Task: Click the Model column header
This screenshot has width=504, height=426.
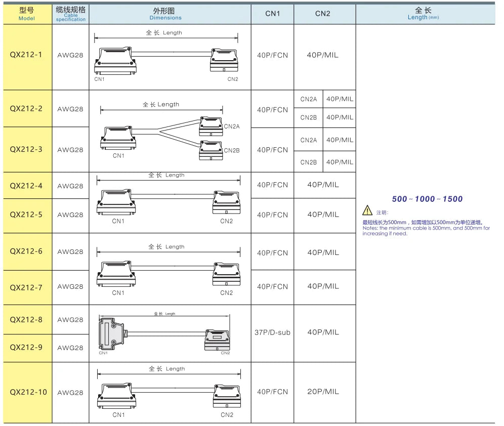Action: [x=28, y=14]
